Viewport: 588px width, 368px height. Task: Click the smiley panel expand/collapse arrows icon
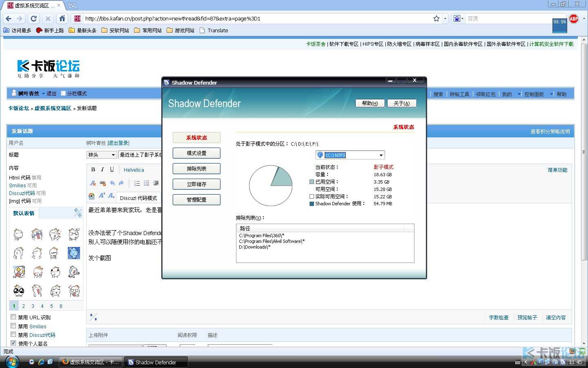78,213
